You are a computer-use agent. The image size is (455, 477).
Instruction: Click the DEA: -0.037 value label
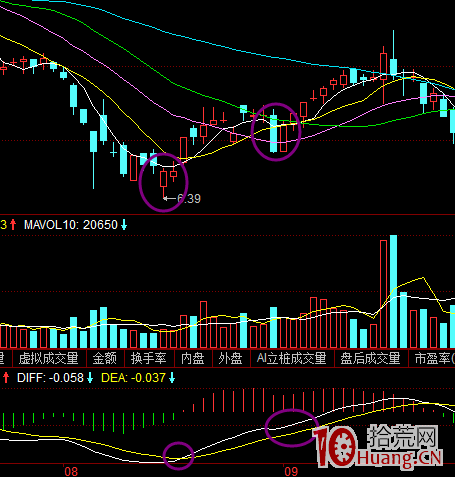coord(133,378)
